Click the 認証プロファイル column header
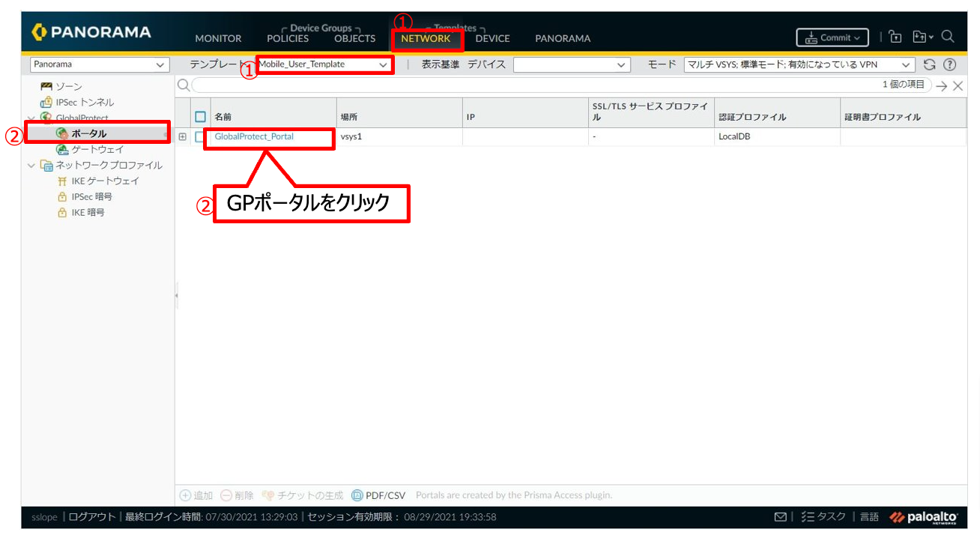Image resolution: width=980 pixels, height=538 pixels. point(752,117)
